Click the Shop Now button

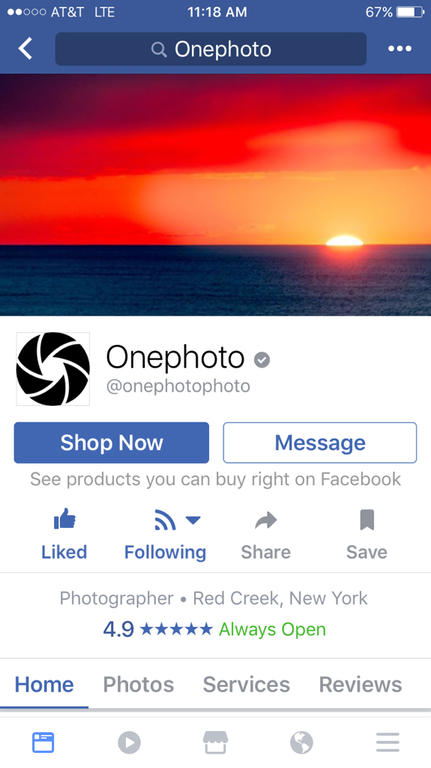click(112, 443)
